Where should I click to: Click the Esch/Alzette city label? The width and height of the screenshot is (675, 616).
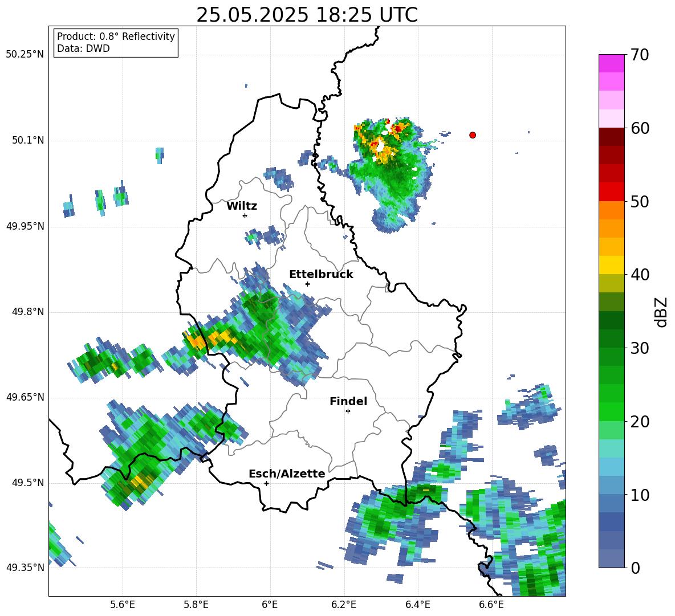click(287, 474)
